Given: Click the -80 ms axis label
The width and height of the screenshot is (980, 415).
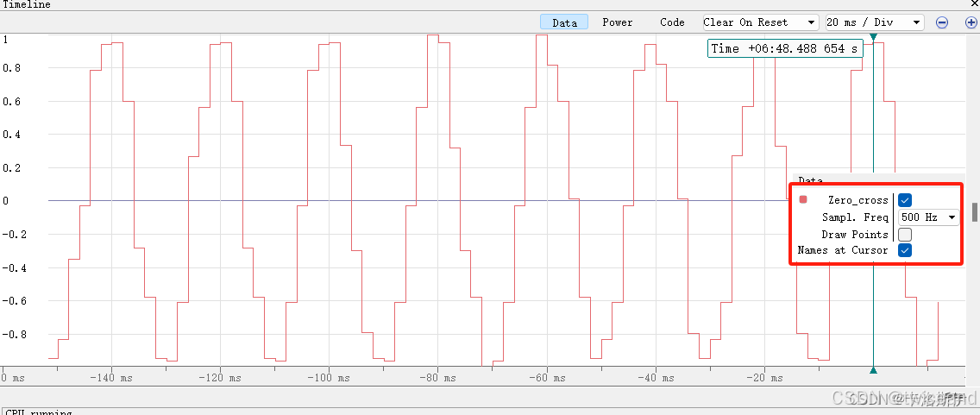Looking at the screenshot, I should coord(437,378).
